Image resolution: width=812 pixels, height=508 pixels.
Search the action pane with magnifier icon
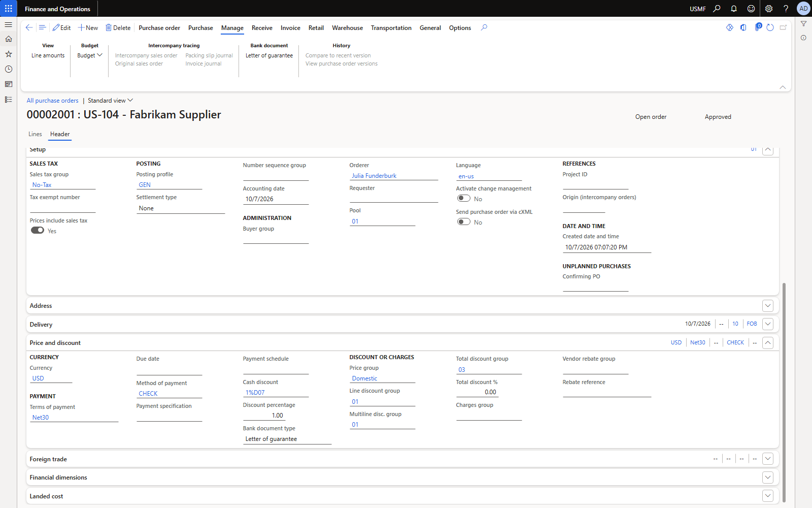[484, 27]
